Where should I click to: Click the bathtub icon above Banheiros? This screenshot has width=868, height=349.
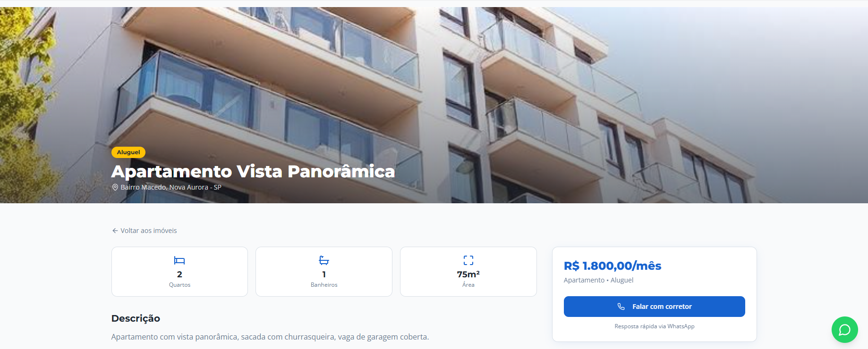point(324,260)
